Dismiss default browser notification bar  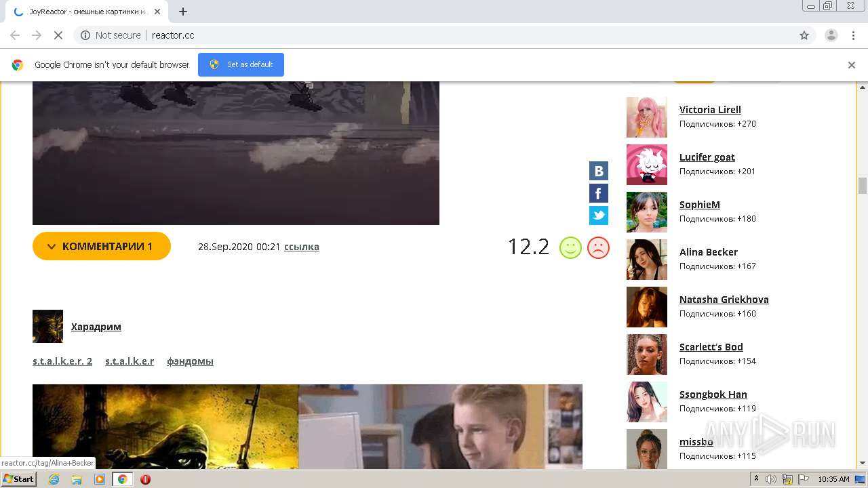pyautogui.click(x=852, y=65)
